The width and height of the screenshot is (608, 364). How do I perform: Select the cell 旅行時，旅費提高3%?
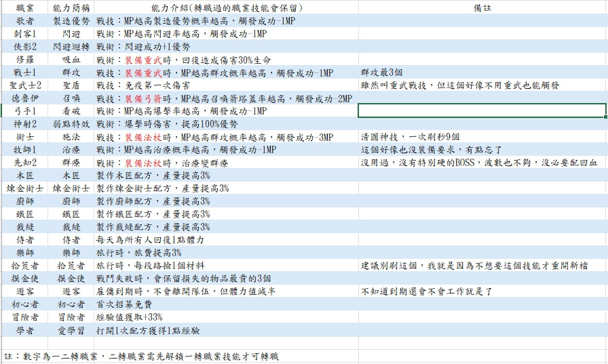[226, 252]
